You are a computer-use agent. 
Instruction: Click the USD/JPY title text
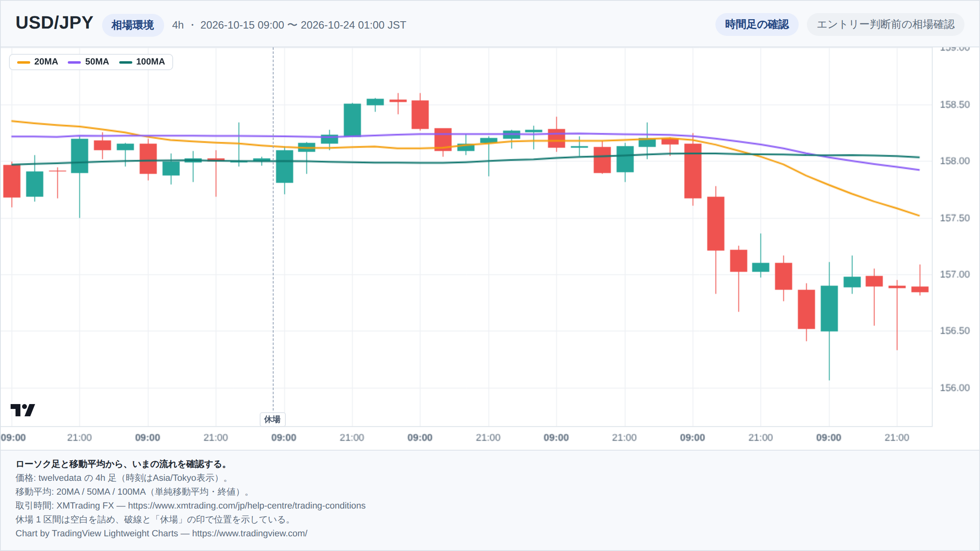(x=54, y=23)
